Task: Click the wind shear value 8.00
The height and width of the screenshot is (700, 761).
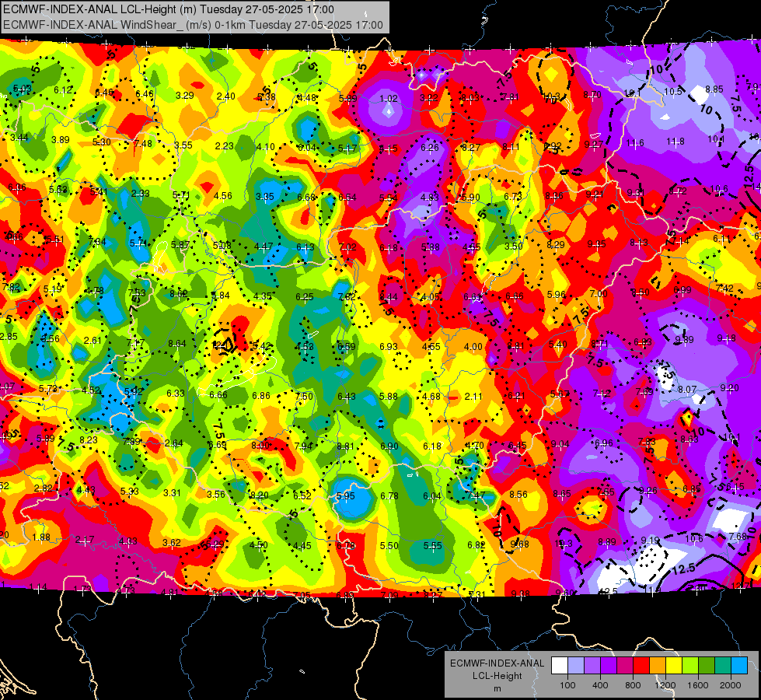Action: [260, 446]
